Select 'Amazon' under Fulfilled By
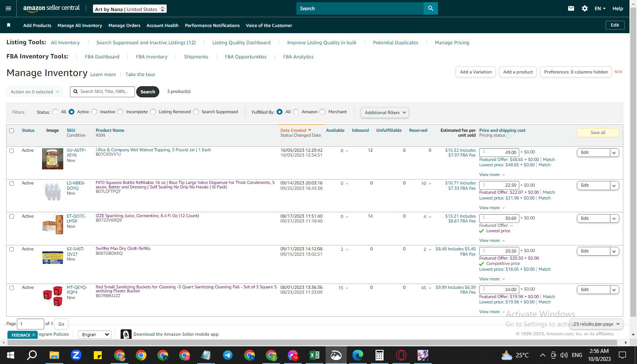 pyautogui.click(x=296, y=112)
